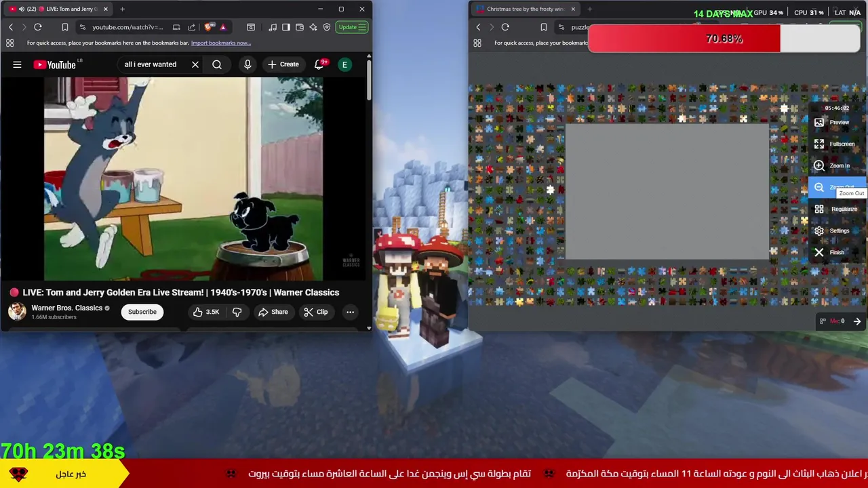This screenshot has width=868, height=488.
Task: Open the YouTube notifications bell
Action: click(319, 64)
